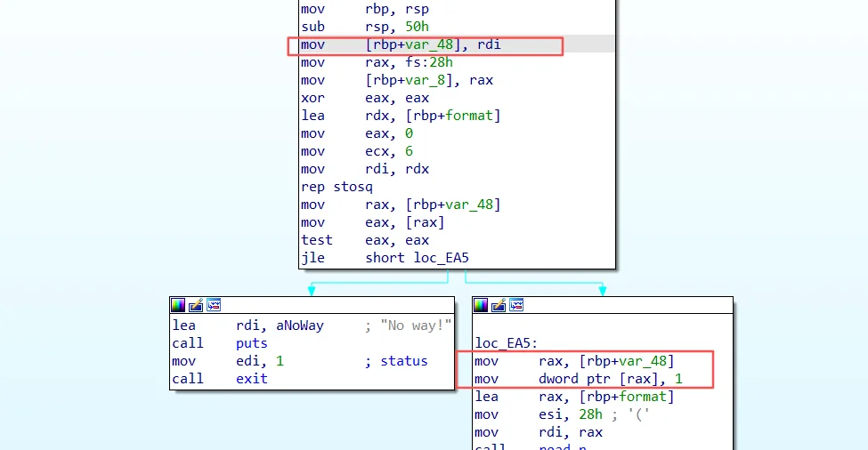Click the node color icon in the "No way!" block
The width and height of the screenshot is (868, 450).
coord(178,305)
